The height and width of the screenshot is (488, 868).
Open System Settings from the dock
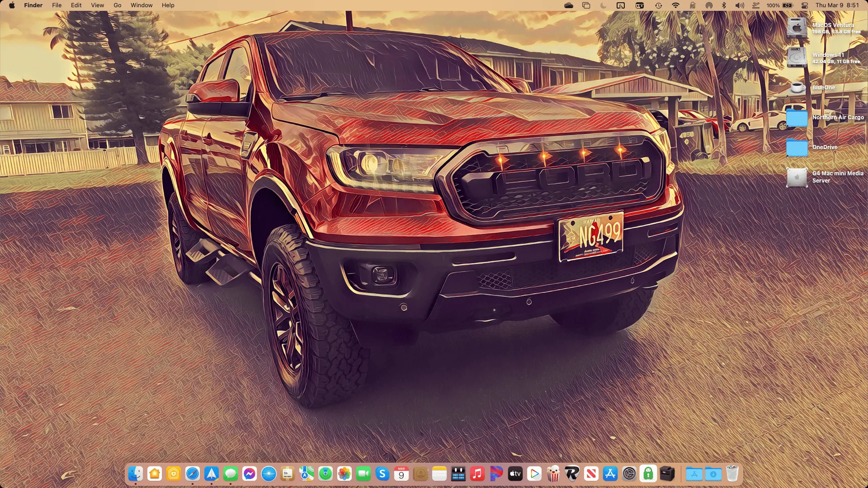point(629,474)
